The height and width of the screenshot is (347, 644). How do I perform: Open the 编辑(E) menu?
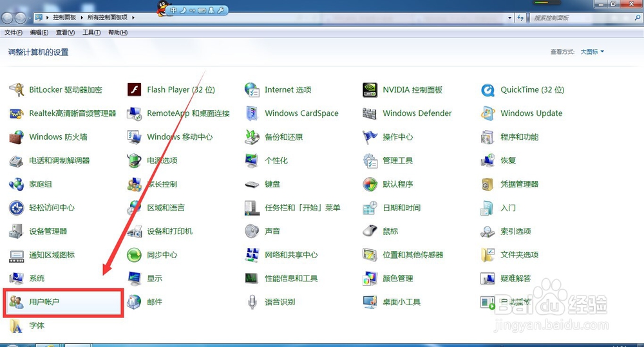[x=39, y=32]
